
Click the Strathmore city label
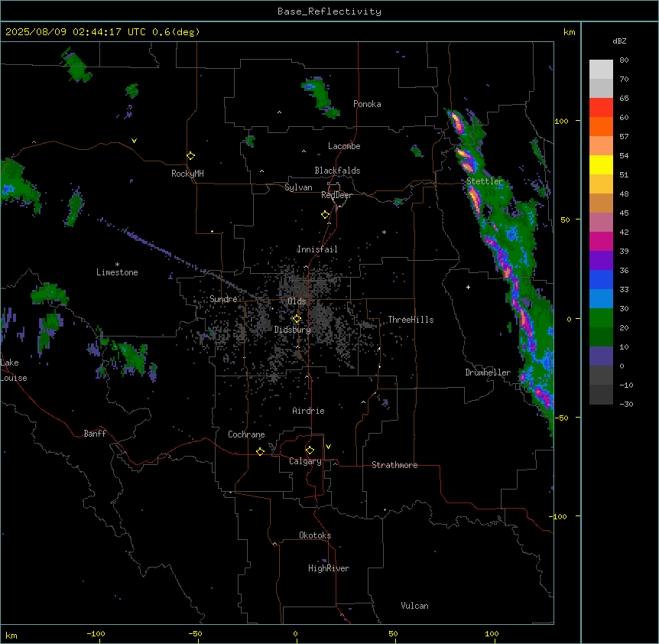[394, 465]
